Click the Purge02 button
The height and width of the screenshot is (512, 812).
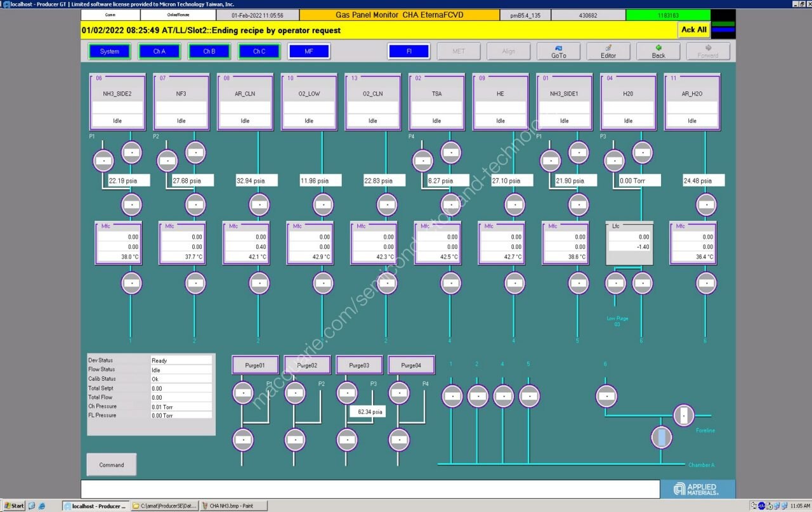[307, 365]
